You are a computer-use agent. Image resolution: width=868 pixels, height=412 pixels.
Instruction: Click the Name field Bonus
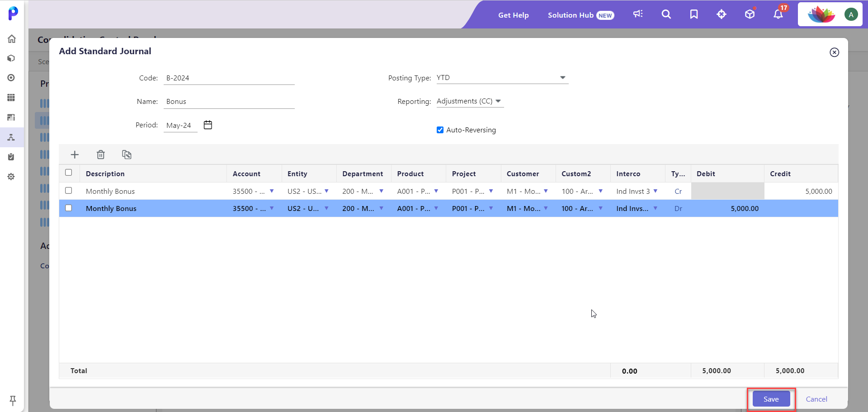coord(229,102)
